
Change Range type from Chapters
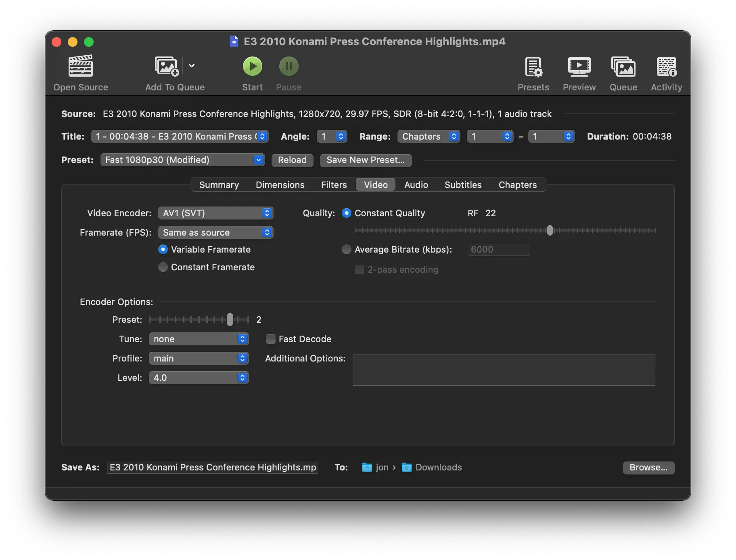click(x=429, y=136)
